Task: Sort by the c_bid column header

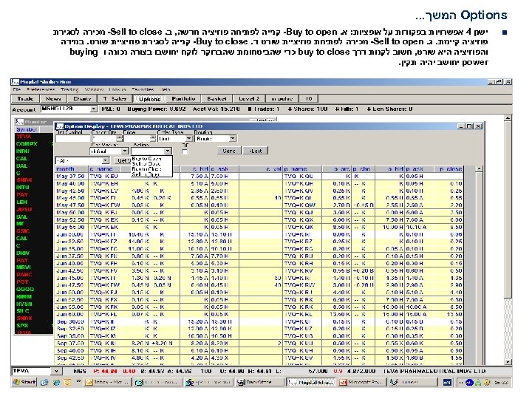Action: [195, 169]
